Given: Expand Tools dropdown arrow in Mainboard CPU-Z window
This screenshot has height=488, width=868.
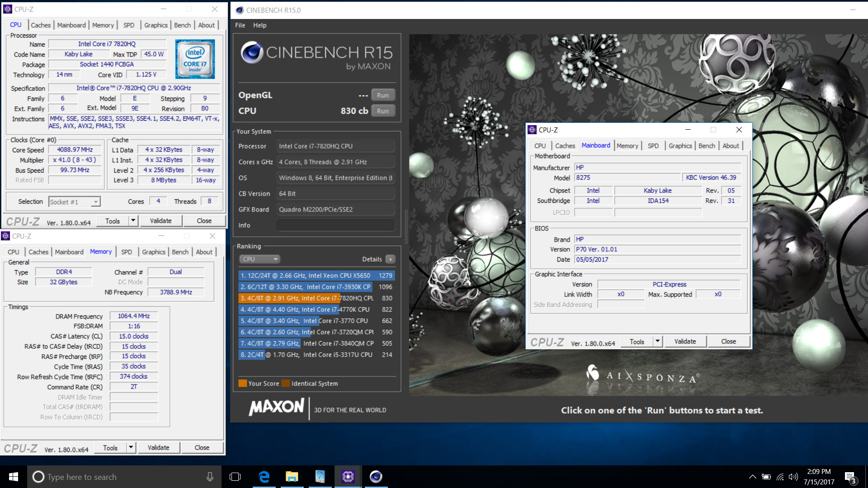Looking at the screenshot, I should 658,342.
